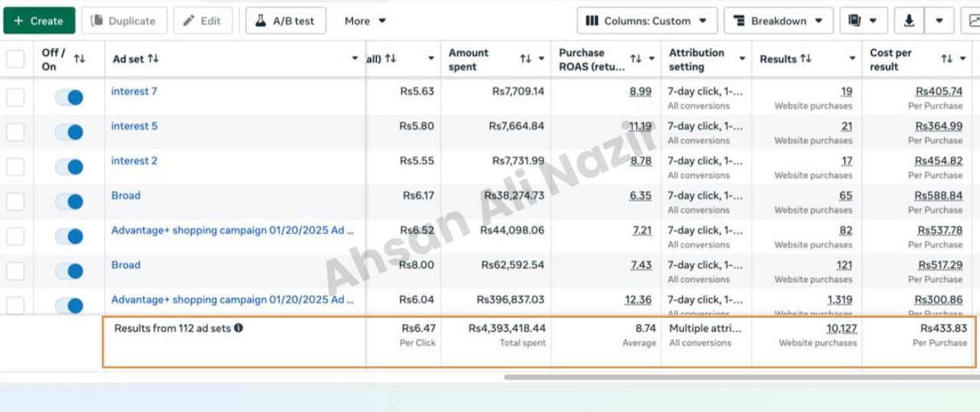Open the interest 7 ad set link
The image size is (980, 412).
pyautogui.click(x=134, y=91)
